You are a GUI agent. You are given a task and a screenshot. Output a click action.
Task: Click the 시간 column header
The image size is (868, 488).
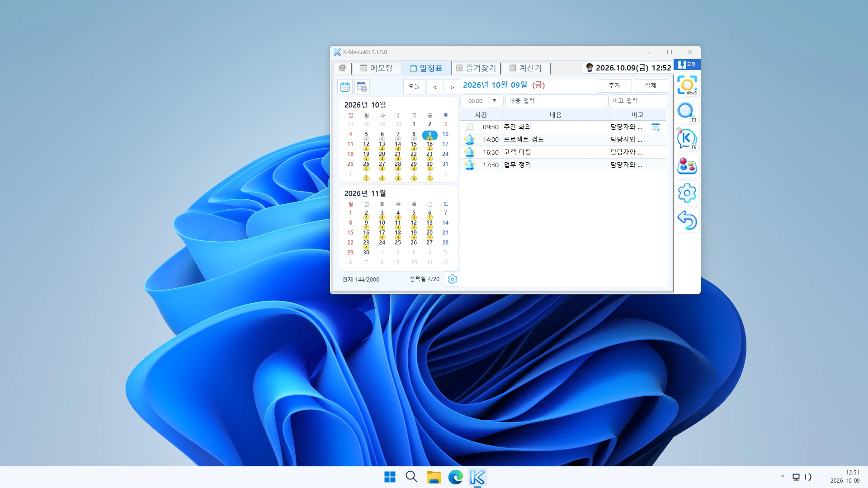481,115
